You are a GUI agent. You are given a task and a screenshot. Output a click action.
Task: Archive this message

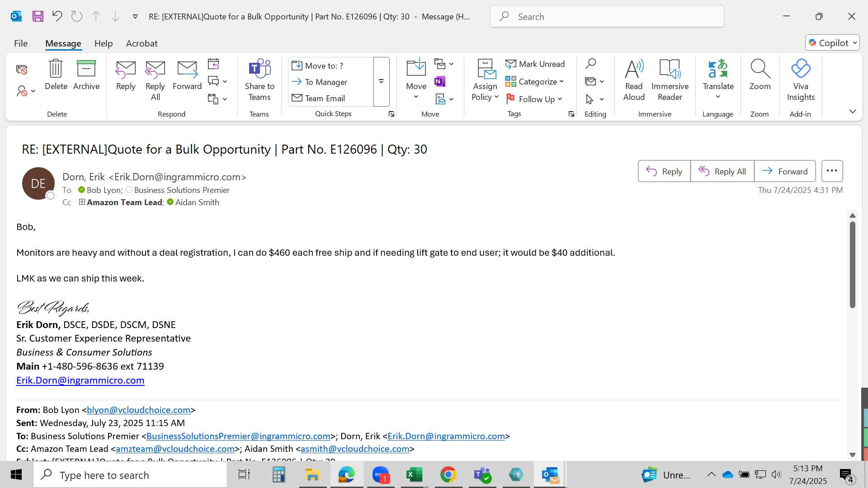point(86,75)
